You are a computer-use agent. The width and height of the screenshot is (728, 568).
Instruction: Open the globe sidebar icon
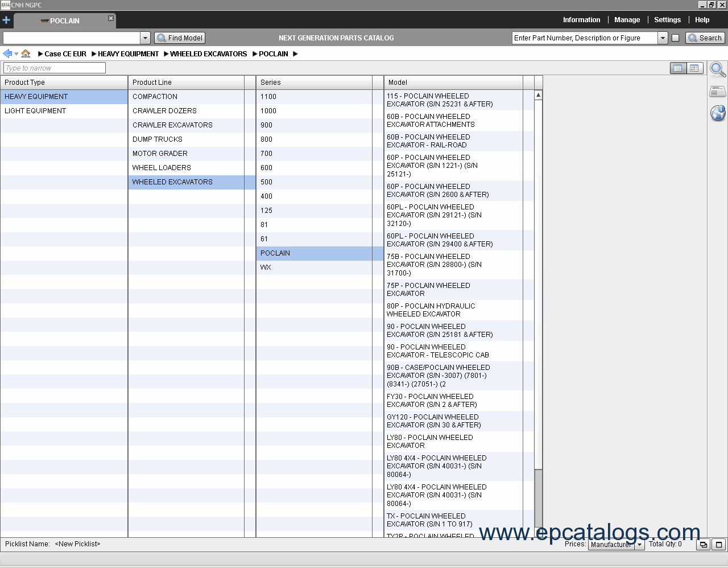click(718, 113)
